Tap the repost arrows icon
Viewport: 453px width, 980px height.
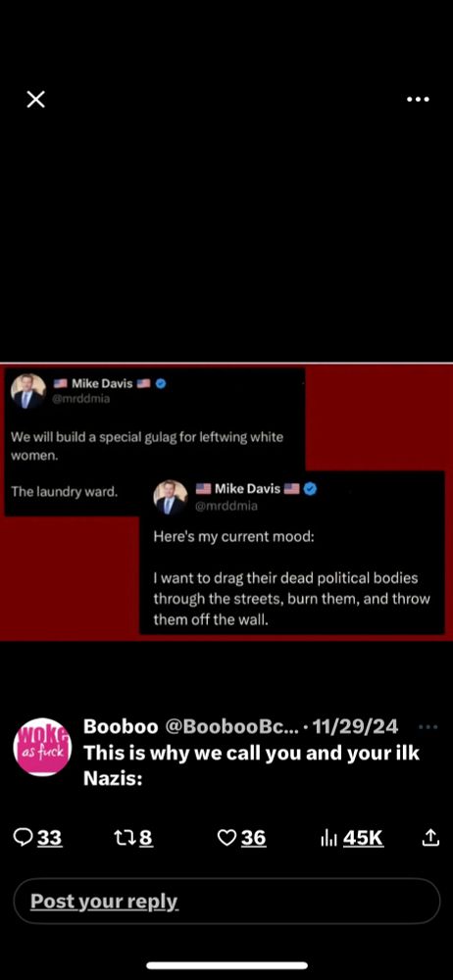(124, 838)
